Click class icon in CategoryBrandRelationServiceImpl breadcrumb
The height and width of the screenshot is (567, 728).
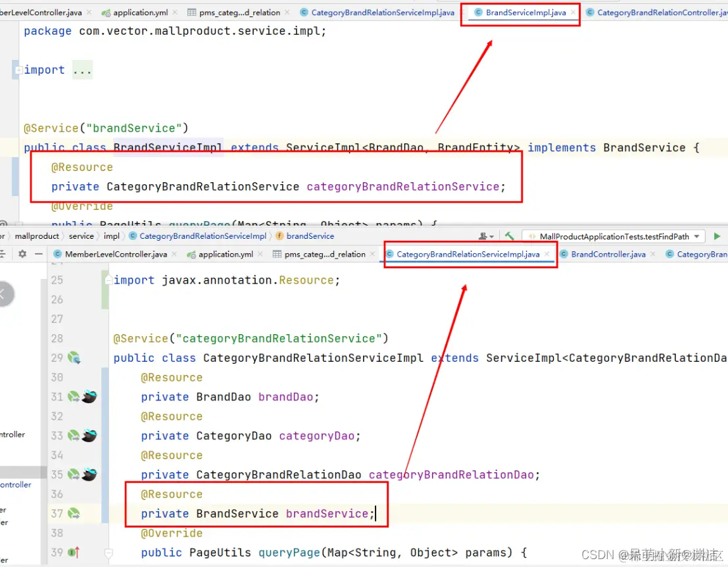(x=133, y=236)
